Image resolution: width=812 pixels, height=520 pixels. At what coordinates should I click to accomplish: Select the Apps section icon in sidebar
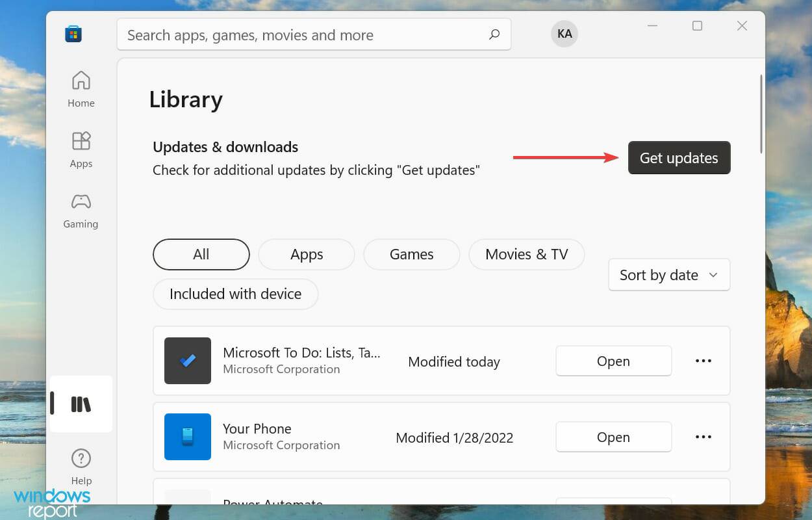[x=81, y=148]
